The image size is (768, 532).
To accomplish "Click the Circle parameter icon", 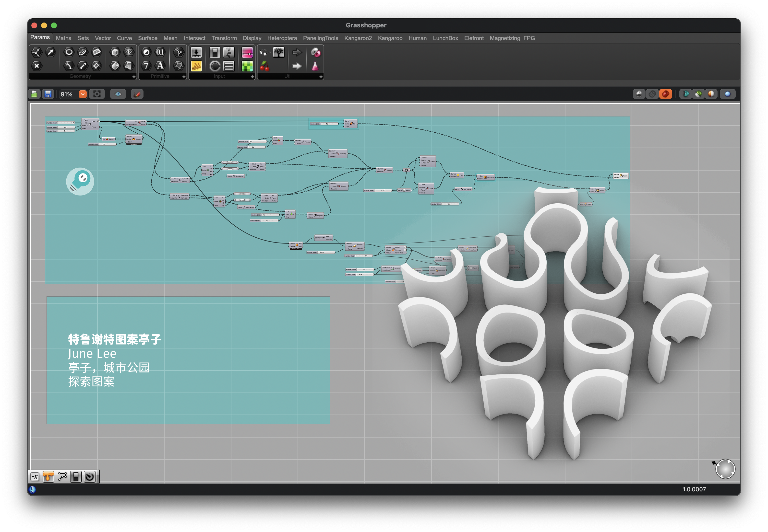I will tap(69, 52).
